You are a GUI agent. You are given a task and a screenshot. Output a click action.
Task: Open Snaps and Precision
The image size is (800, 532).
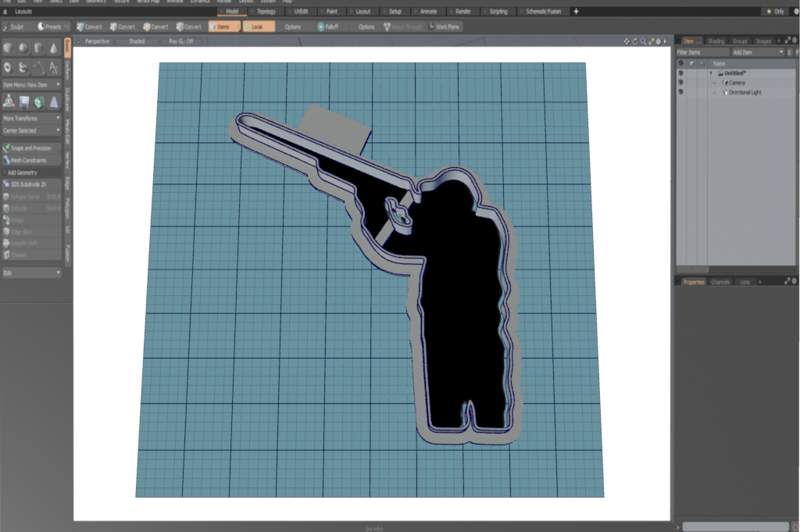[31, 148]
